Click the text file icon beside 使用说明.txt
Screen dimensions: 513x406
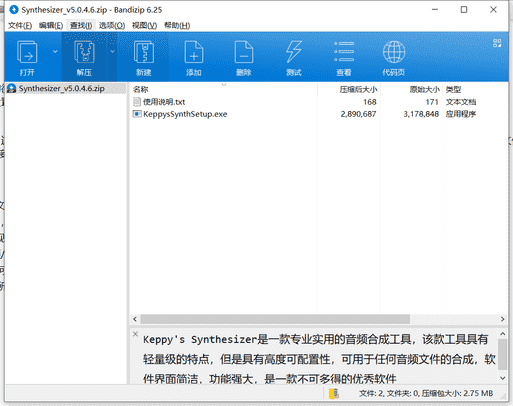pos(137,102)
